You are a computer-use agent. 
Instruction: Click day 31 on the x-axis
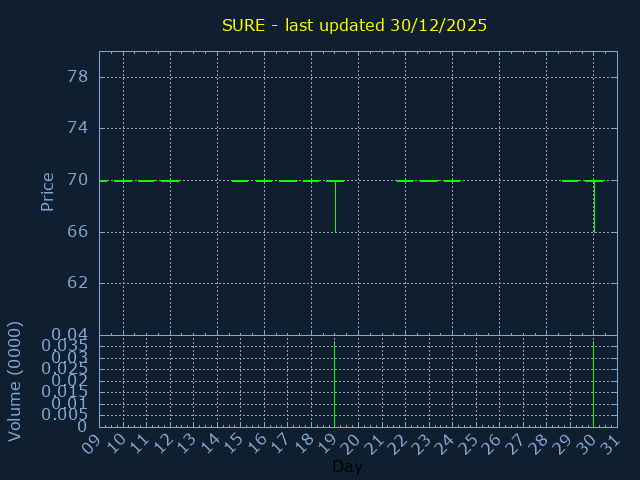(609, 443)
